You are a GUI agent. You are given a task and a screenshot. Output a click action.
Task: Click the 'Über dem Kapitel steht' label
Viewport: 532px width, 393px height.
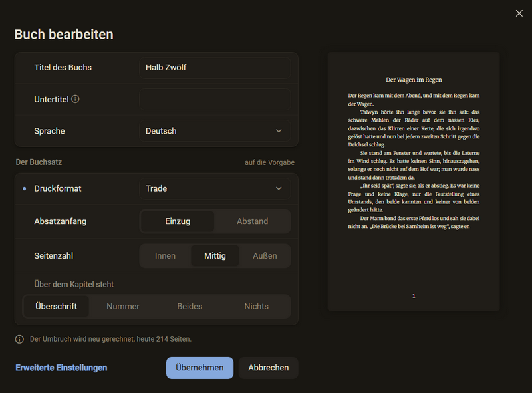[74, 285]
